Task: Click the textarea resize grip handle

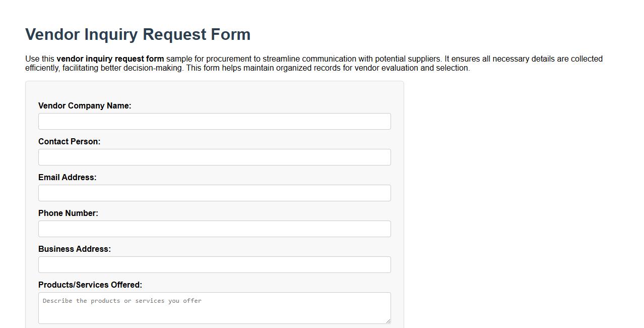Action: pyautogui.click(x=388, y=321)
